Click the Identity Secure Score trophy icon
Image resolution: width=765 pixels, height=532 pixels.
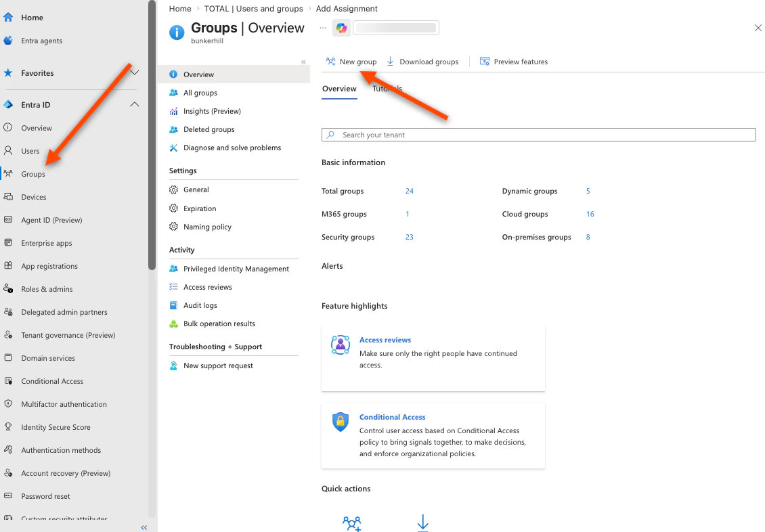(x=8, y=426)
